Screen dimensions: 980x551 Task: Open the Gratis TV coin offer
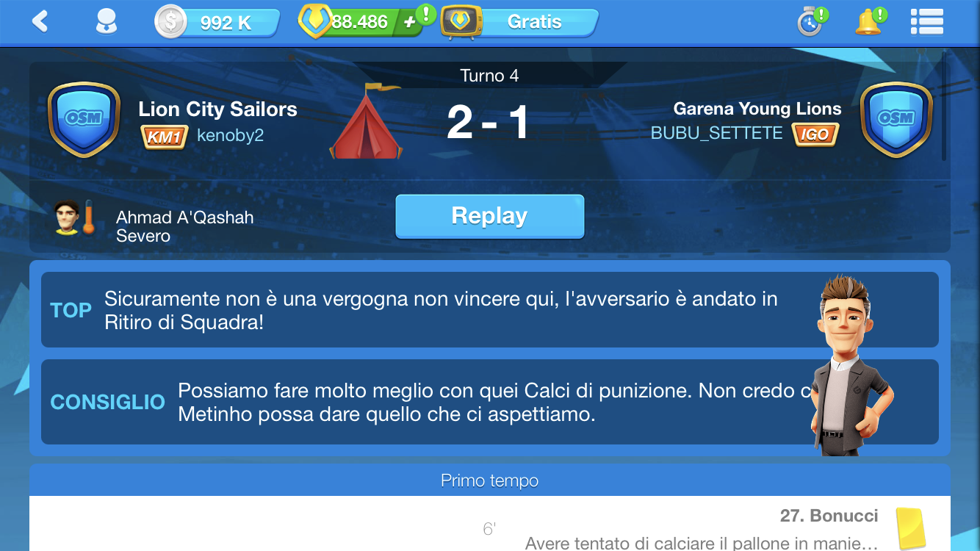(520, 22)
